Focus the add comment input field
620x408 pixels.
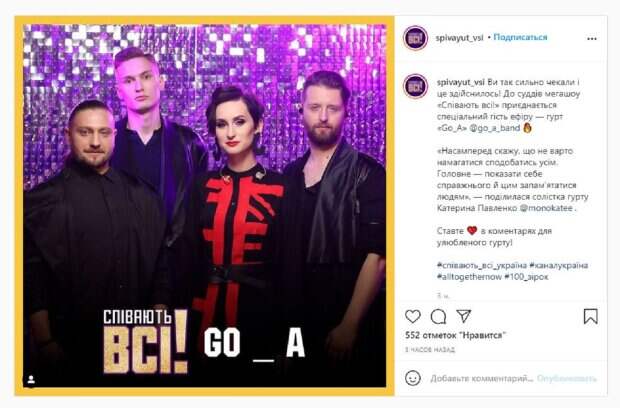pyautogui.click(x=482, y=379)
